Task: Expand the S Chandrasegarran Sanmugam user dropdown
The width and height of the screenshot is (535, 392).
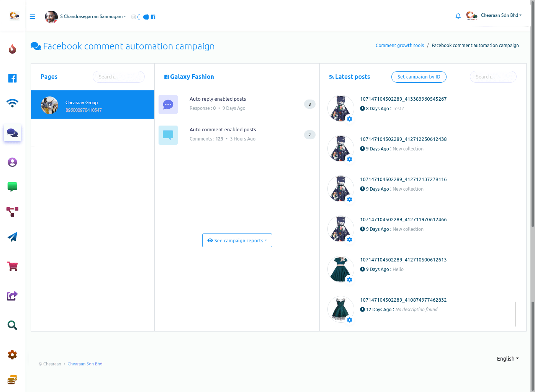Action: (93, 16)
